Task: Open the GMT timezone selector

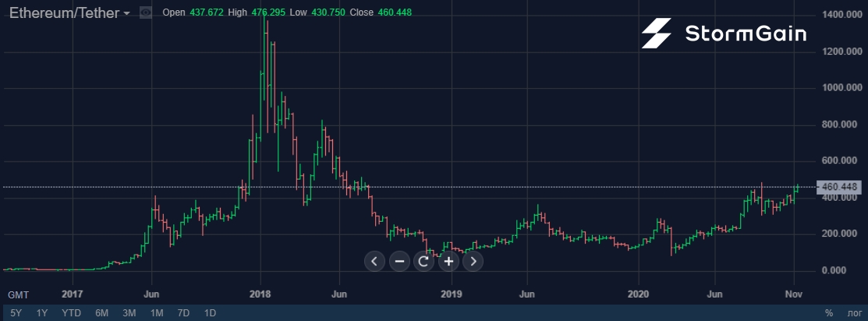Action: click(18, 295)
